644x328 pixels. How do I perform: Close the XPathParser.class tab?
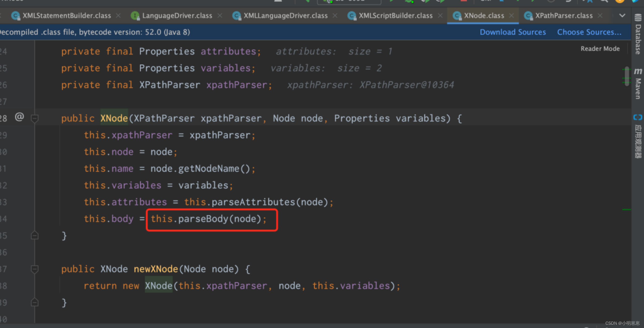(600, 16)
